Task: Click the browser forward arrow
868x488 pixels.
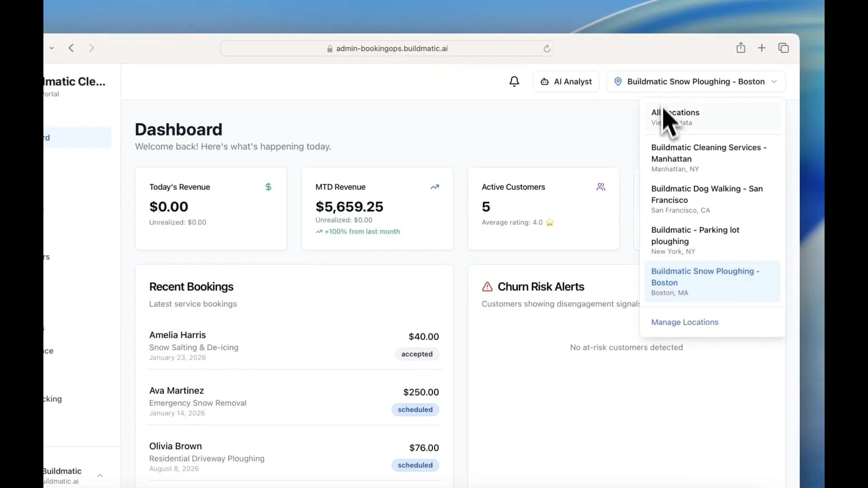Action: (x=92, y=48)
